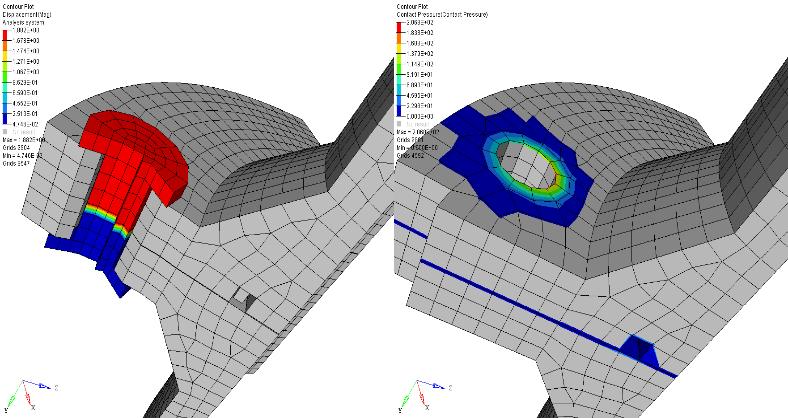788x418 pixels.
Task: Click the 1.673E+00 value in displacement legend
Action: point(28,41)
